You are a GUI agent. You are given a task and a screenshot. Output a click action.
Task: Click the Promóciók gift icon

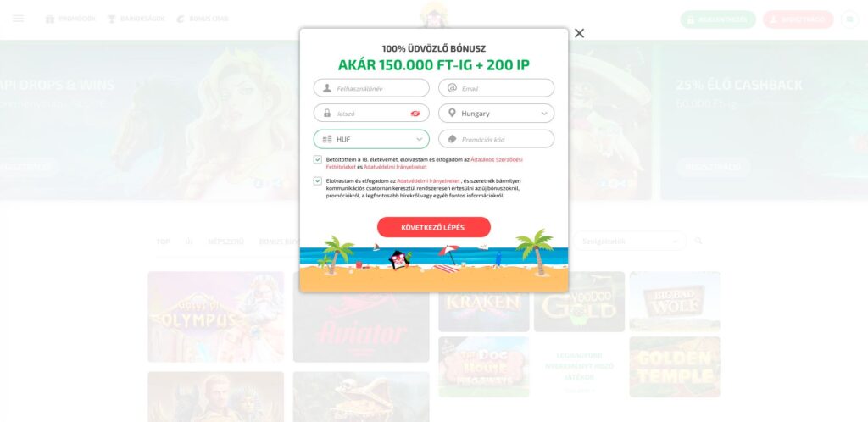pyautogui.click(x=50, y=19)
